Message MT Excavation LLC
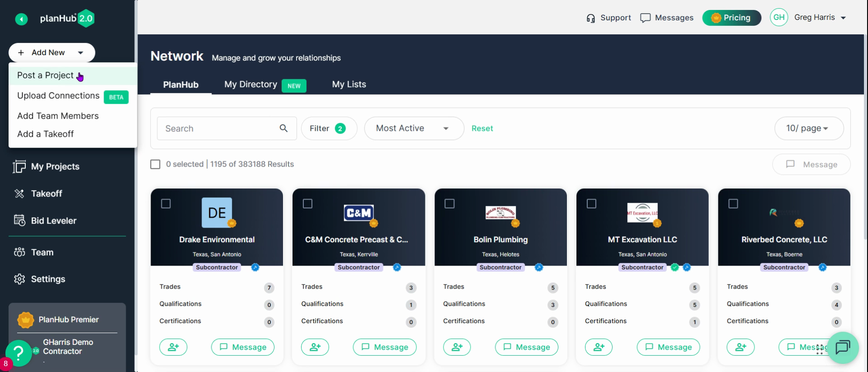 [669, 347]
